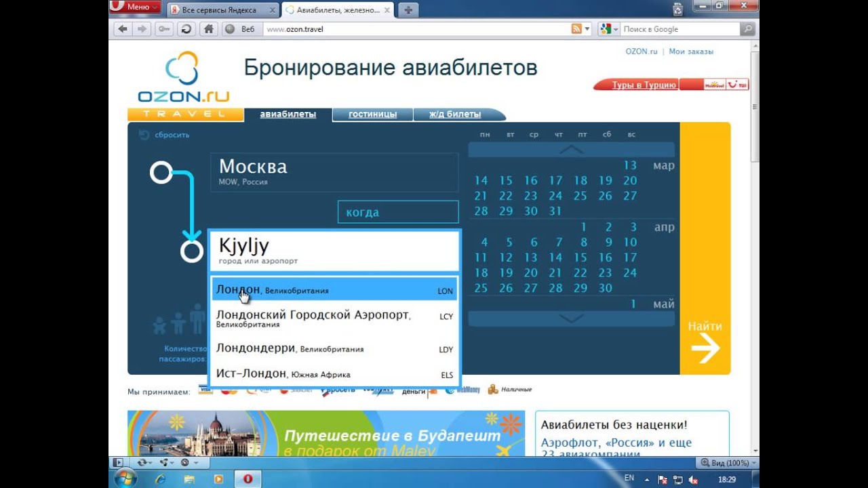This screenshot has width=868, height=488.
Task: Click the password wand key icon
Action: tap(164, 29)
